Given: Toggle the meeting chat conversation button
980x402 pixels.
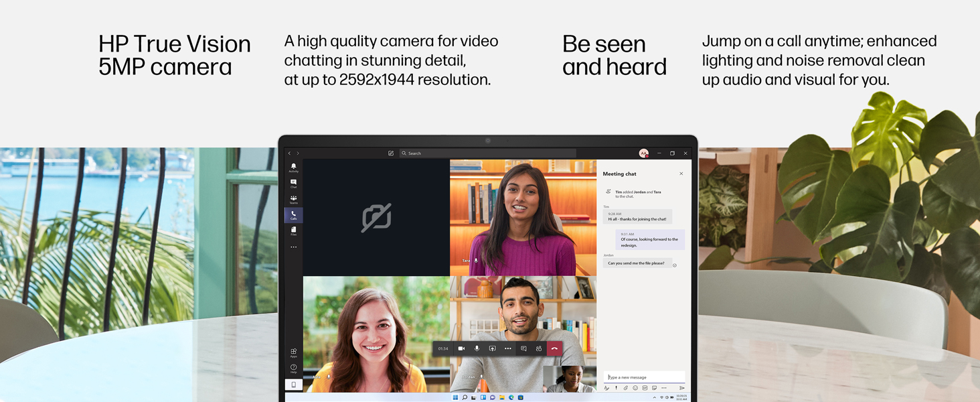Looking at the screenshot, I should point(523,348).
